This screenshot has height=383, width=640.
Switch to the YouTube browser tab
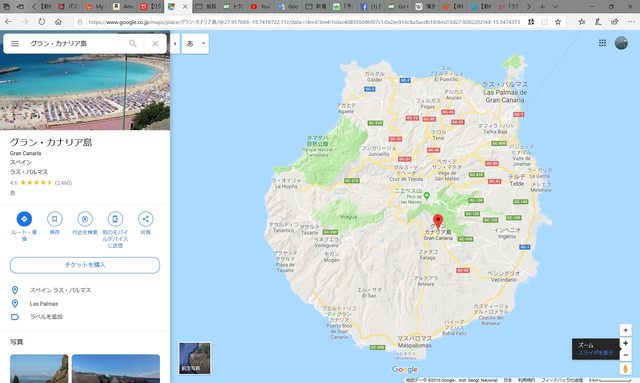point(260,7)
